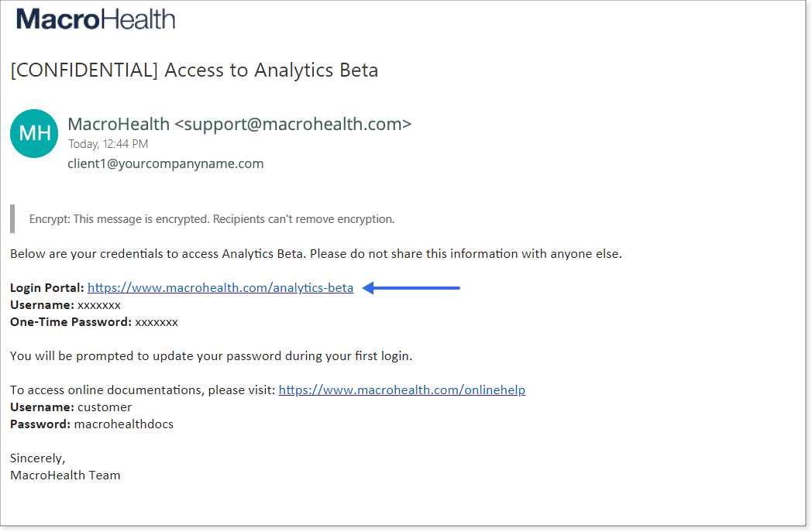Click the Username value xxxxxxx under Login Portal
812x532 pixels.
click(99, 305)
